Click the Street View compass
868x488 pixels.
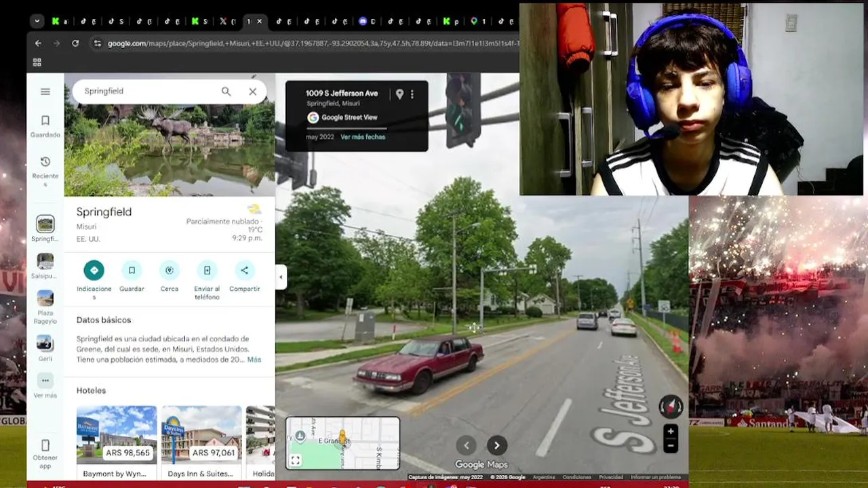coord(671,407)
